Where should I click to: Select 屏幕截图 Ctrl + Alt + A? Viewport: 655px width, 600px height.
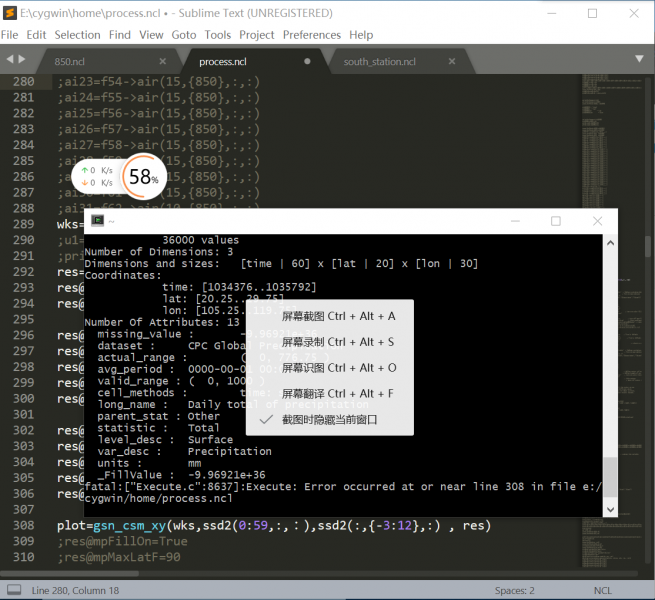click(338, 316)
